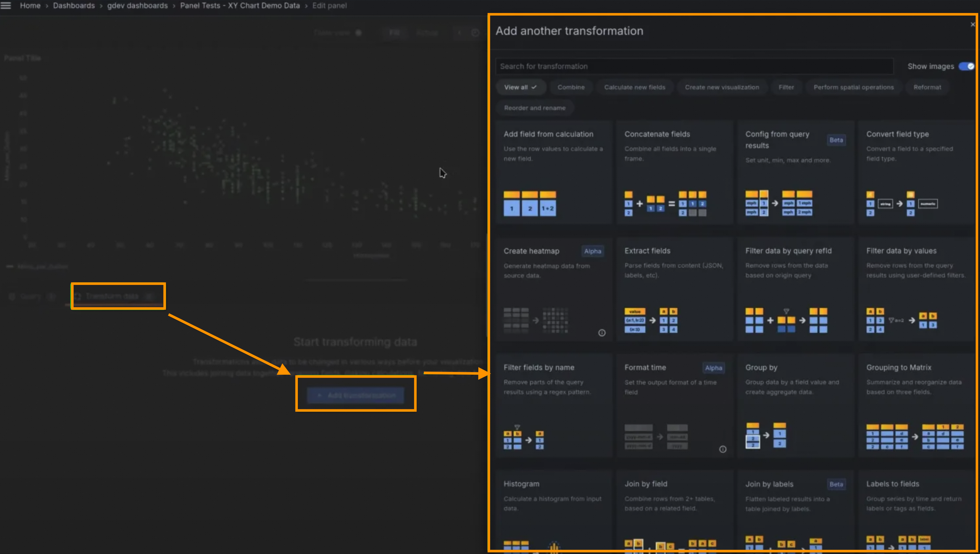Screen dimensions: 980x554
Task: Close the Add another transformation drawer
Action: coord(972,25)
